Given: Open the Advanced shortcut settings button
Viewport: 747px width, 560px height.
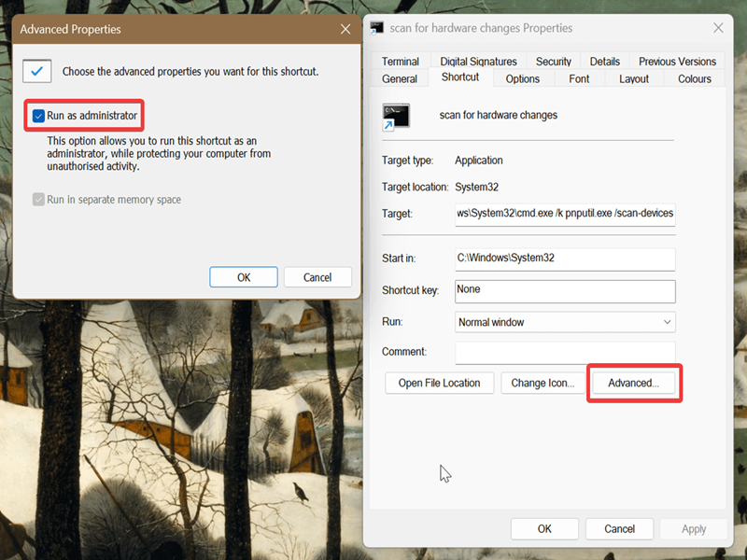Looking at the screenshot, I should [634, 383].
